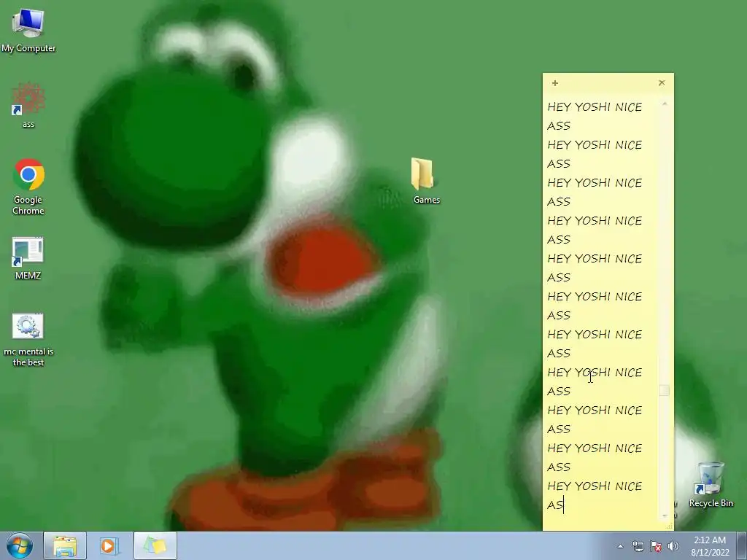Select 'mc mental is the best' icon
747x560 pixels.
[x=28, y=340]
